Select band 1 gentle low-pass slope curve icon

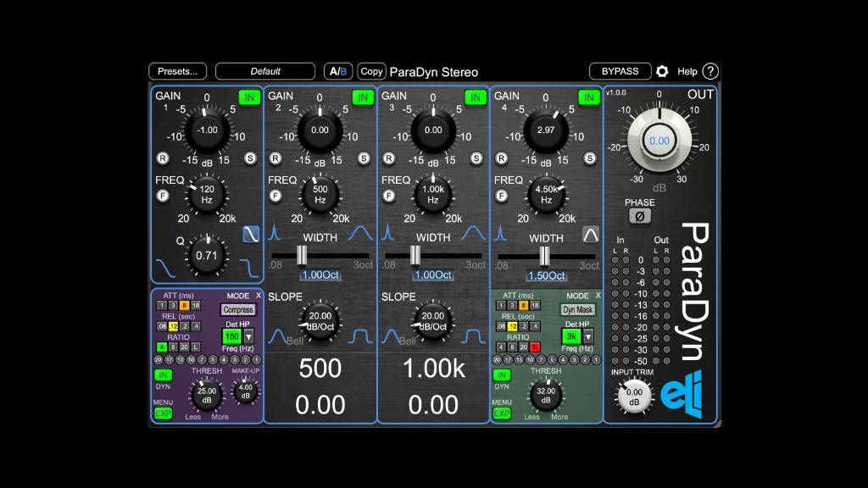165,268
